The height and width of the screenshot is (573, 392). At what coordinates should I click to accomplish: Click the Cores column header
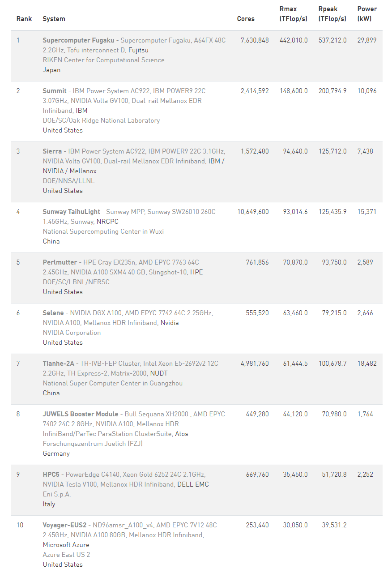click(x=246, y=19)
